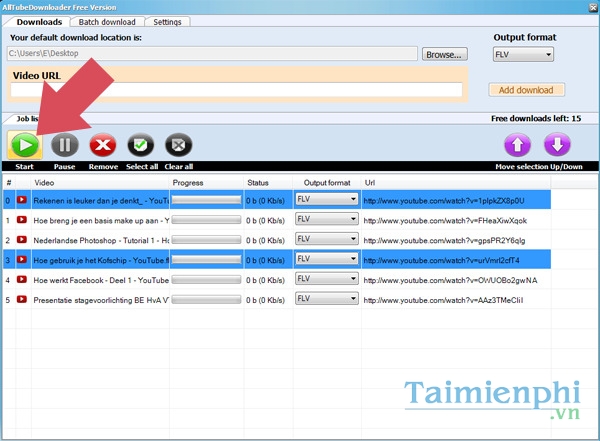The width and height of the screenshot is (600, 441).
Task: Switch to the Downloads tab
Action: (39, 22)
